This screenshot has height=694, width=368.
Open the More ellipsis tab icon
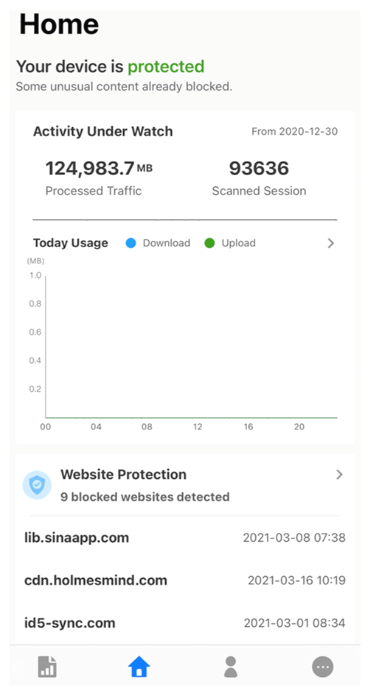322,666
